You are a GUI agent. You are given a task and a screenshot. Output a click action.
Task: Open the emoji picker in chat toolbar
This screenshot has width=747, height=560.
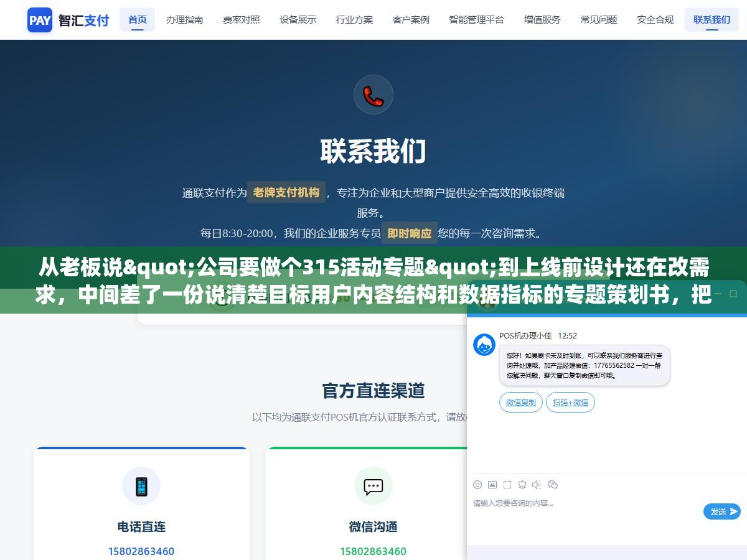click(477, 484)
